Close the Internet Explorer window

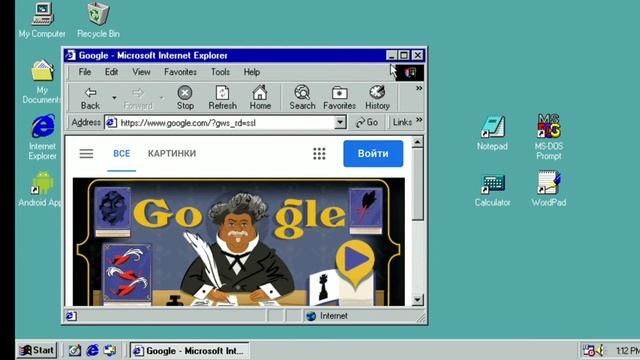click(x=418, y=55)
